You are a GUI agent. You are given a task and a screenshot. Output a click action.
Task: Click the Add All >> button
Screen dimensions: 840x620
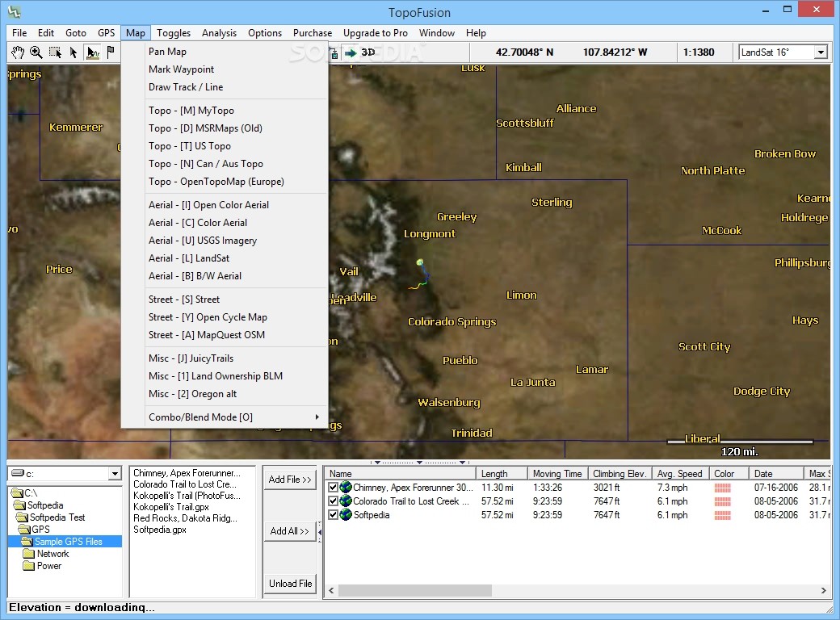point(290,531)
